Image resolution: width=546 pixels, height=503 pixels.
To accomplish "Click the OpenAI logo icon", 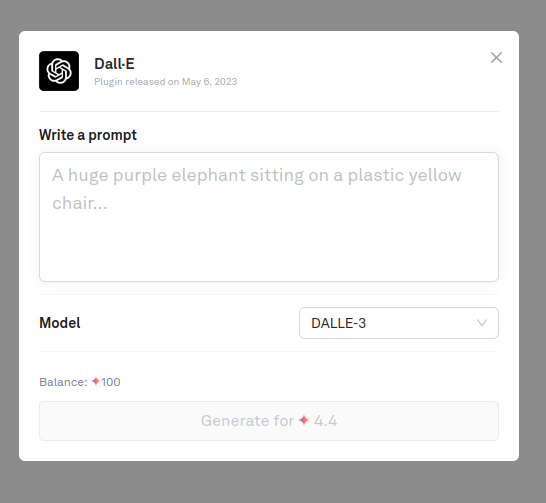I will [59, 71].
